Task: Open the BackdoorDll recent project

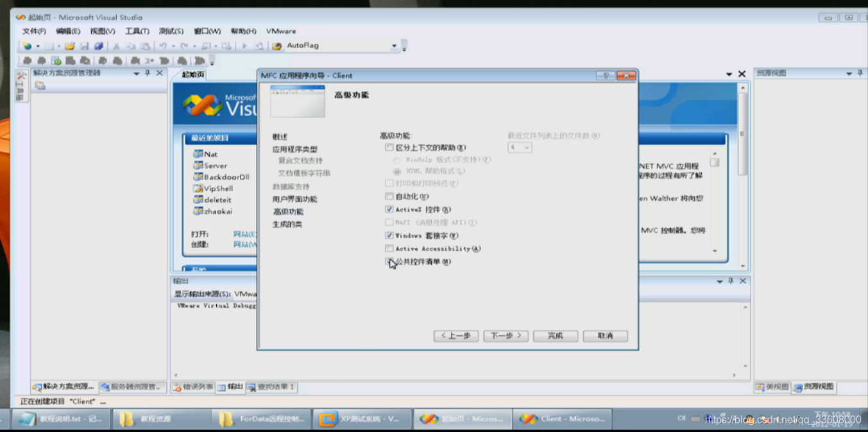Action: (221, 177)
